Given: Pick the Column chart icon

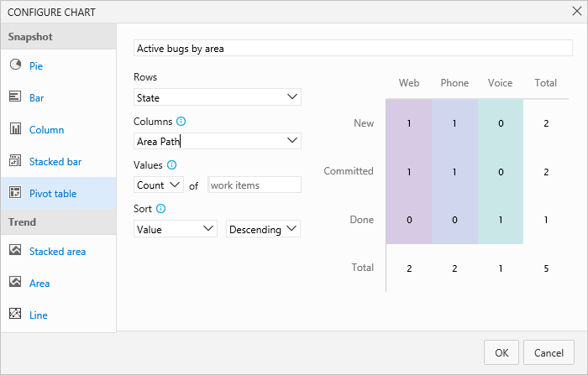Looking at the screenshot, I should (x=15, y=129).
